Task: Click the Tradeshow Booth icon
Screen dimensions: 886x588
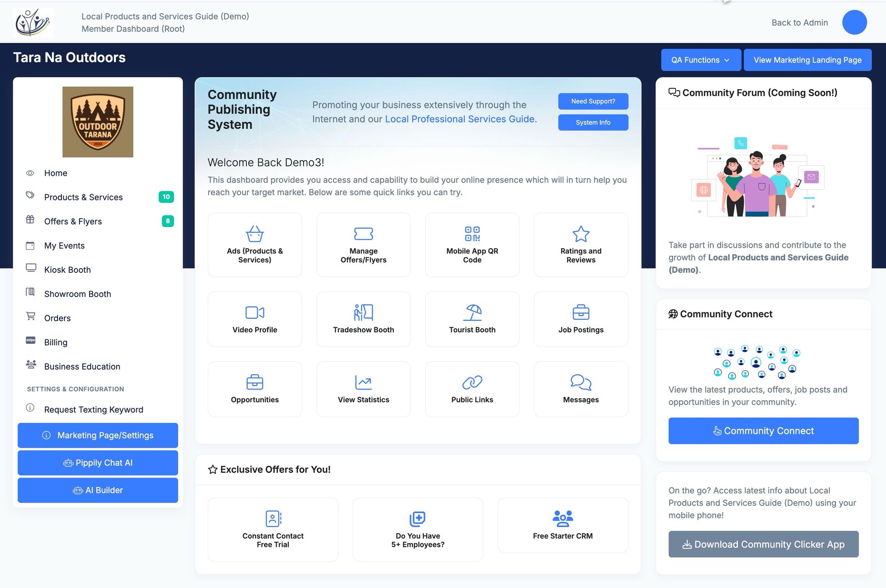Action: click(363, 312)
